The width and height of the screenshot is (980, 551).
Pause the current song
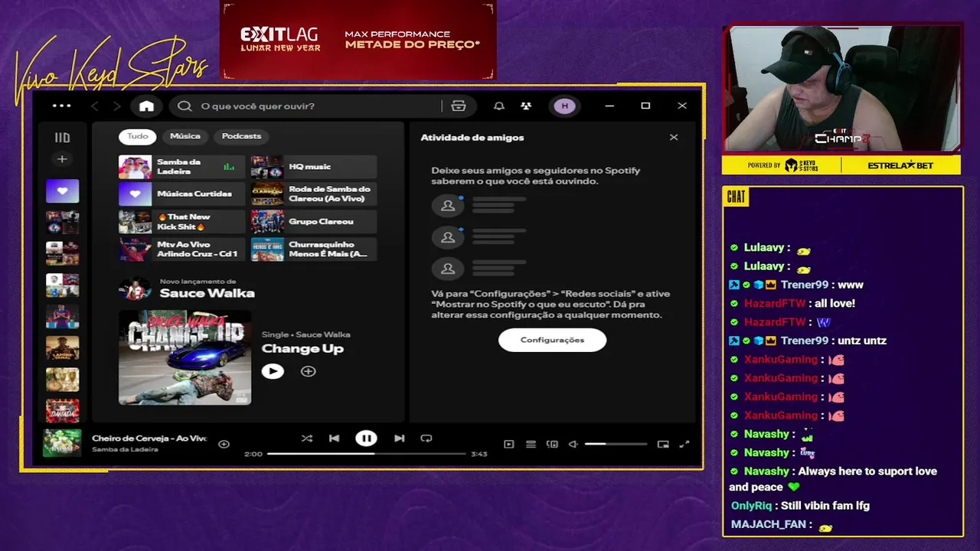tap(366, 439)
